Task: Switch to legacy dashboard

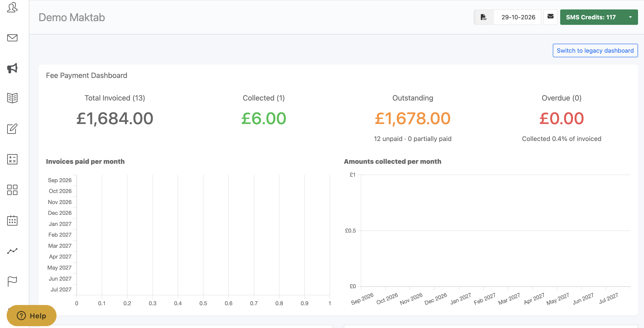Action: (595, 51)
